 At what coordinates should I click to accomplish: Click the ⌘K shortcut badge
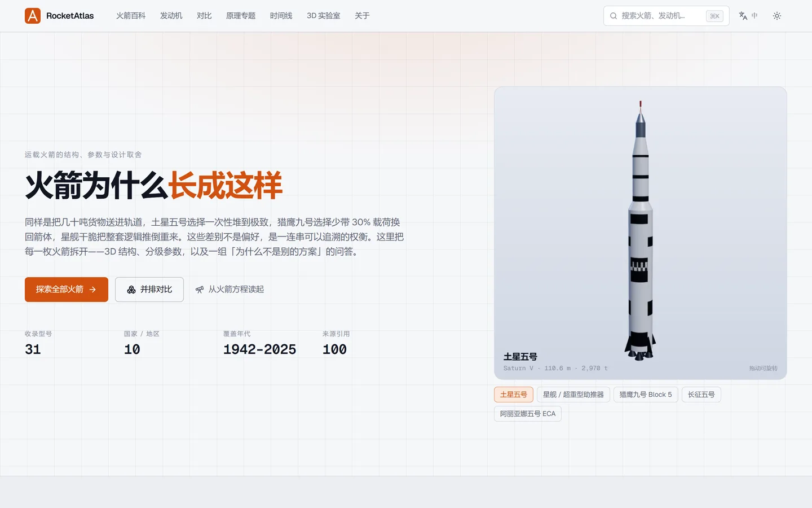click(x=714, y=16)
